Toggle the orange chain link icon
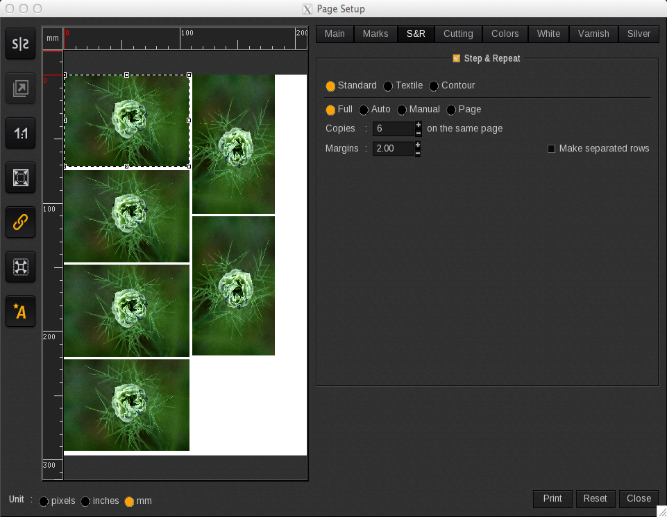 [x=20, y=222]
